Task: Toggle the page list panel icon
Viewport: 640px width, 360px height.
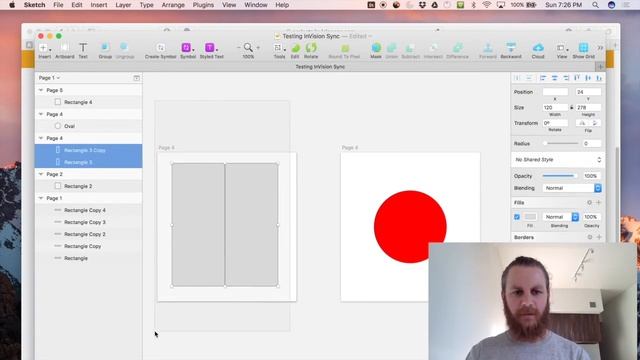Action: pos(136,78)
